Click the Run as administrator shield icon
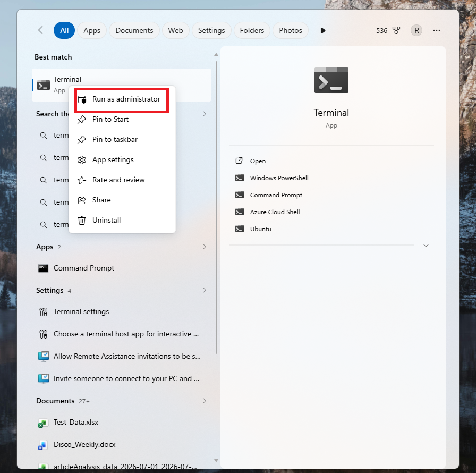 coord(82,99)
